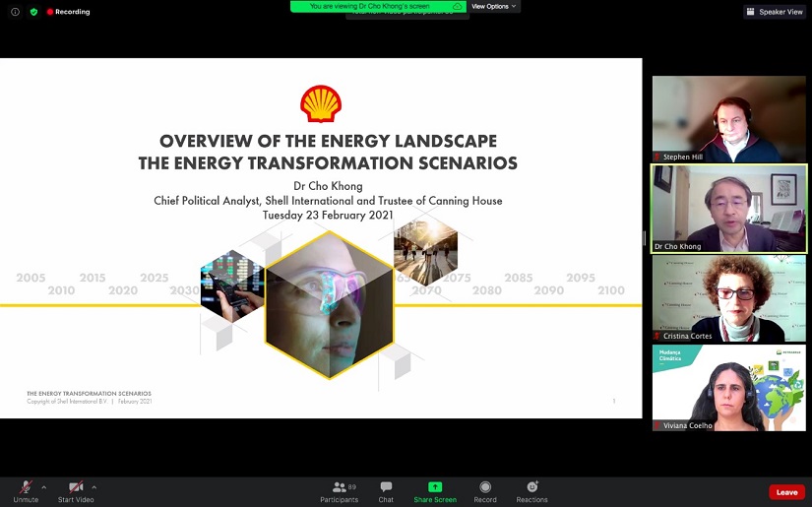Select Cristina Cortes' video thumbnail

(x=729, y=298)
